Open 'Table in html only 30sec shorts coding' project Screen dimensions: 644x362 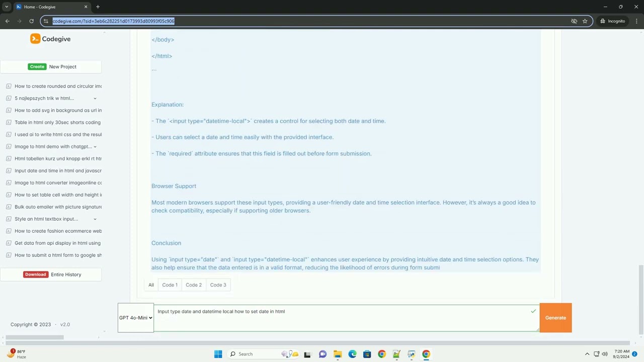point(58,122)
